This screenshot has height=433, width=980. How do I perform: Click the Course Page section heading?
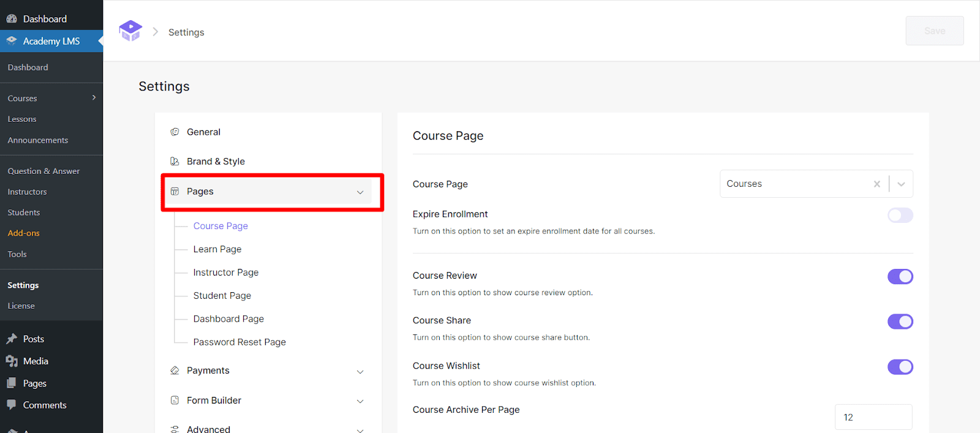click(x=448, y=136)
